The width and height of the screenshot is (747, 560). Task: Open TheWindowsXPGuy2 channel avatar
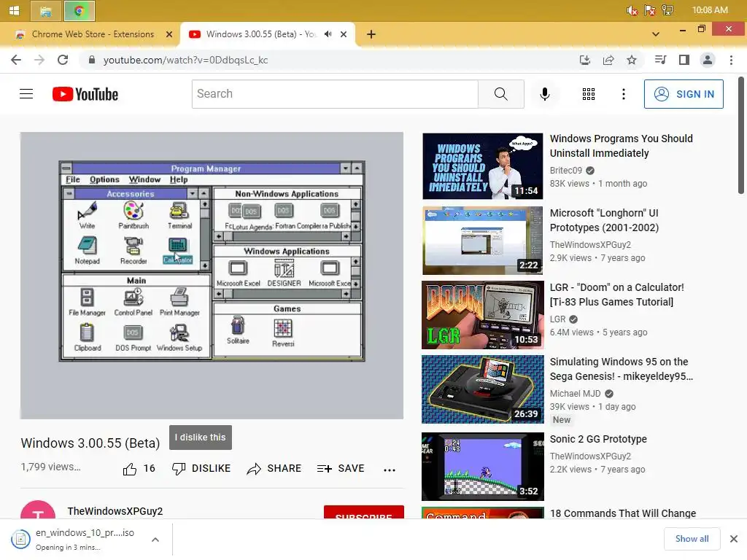pyautogui.click(x=38, y=510)
